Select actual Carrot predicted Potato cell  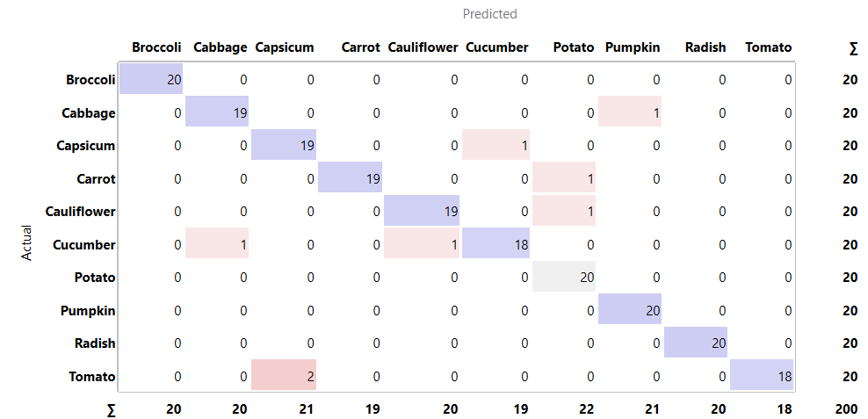click(564, 178)
